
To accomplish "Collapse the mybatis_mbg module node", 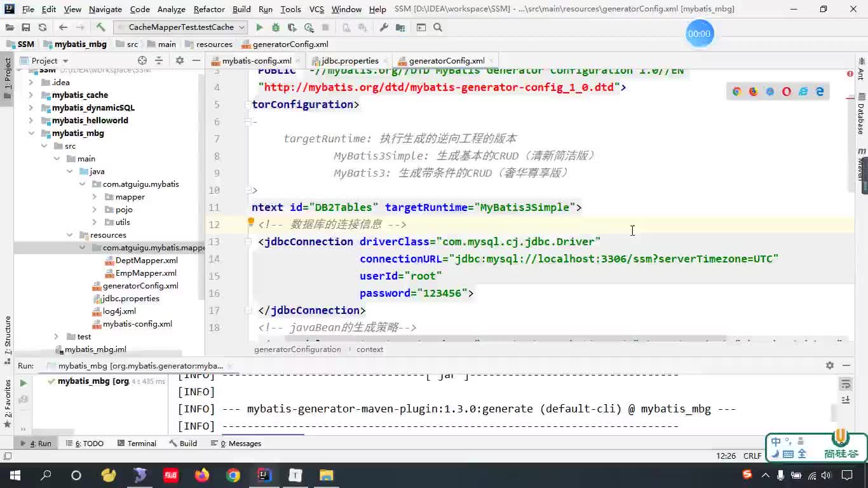I will click(x=31, y=133).
